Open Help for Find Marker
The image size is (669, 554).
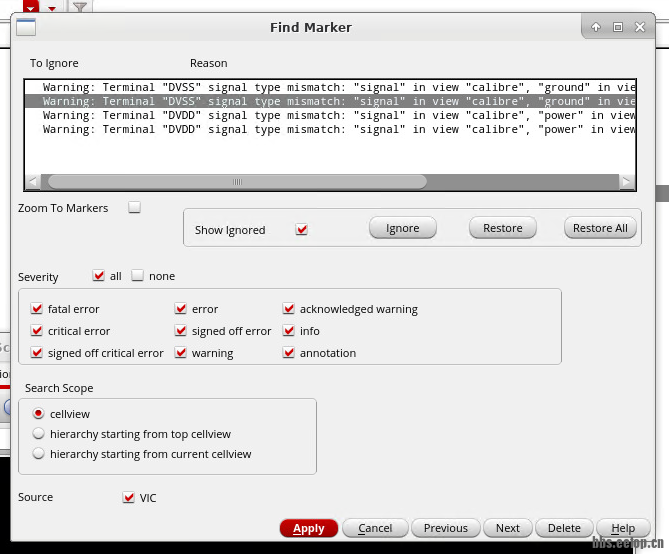623,528
